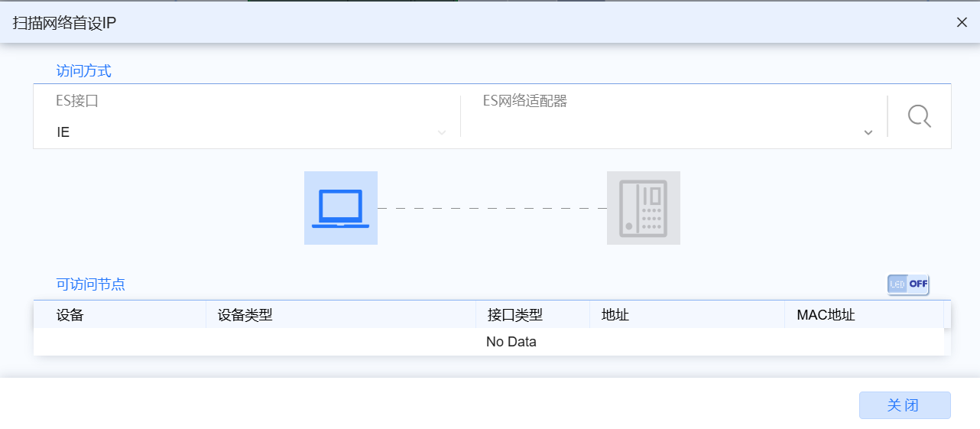The width and height of the screenshot is (980, 429).
Task: Select the blue laptop computer icon
Action: (x=340, y=208)
